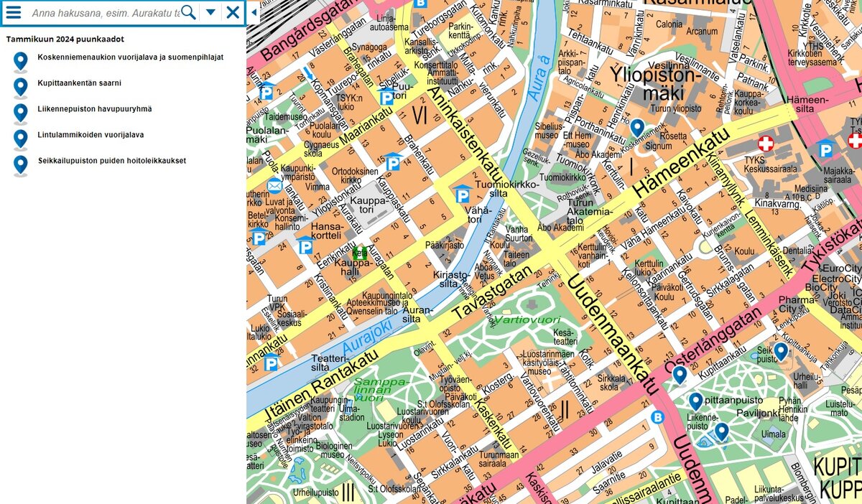Click pin icon beside Seikkailupuiston puiden hoitoleikkaukset
The height and width of the screenshot is (504, 862).
coord(21,164)
